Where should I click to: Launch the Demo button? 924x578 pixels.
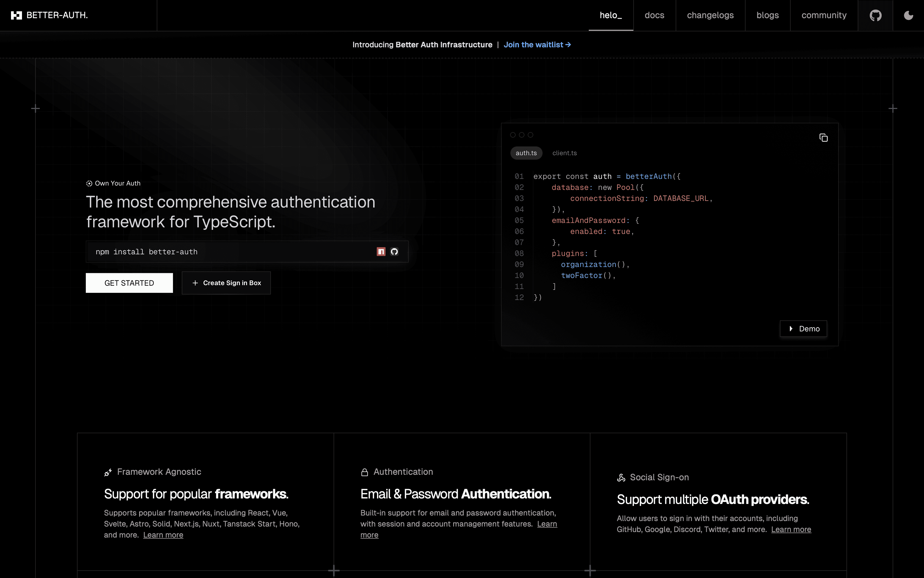coord(803,329)
